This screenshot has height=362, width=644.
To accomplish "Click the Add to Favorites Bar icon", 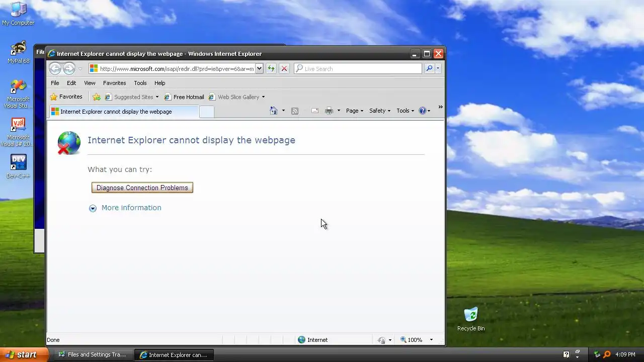I will coord(97,97).
